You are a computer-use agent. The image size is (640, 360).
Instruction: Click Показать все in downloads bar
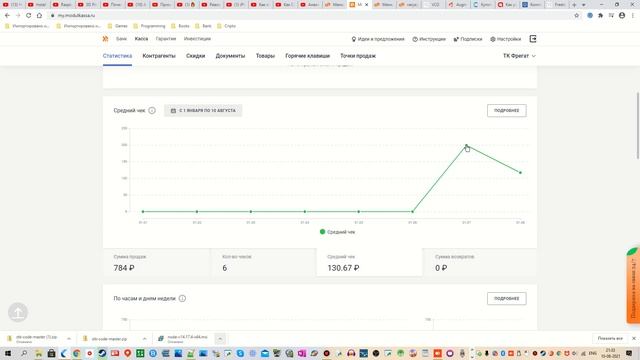tap(610, 338)
